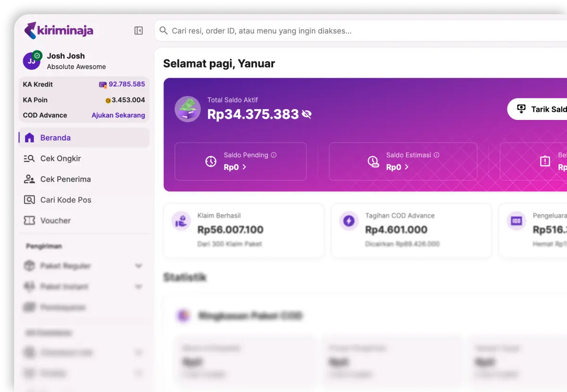The width and height of the screenshot is (567, 392).
Task: Hide the Total Saldo Aktif amount
Action: coord(307,114)
